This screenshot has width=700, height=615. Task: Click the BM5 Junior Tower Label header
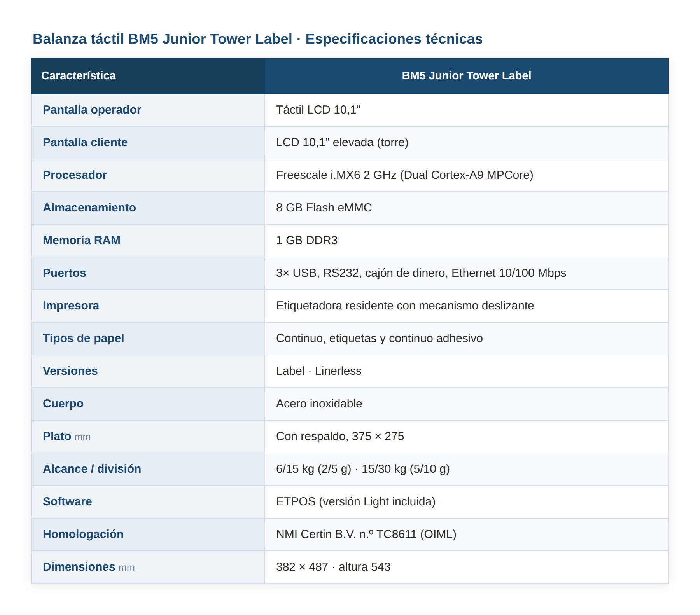point(467,76)
